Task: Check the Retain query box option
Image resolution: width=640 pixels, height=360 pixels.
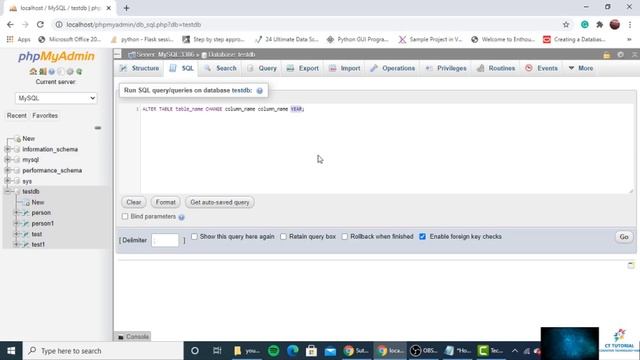Action: [x=283, y=236]
